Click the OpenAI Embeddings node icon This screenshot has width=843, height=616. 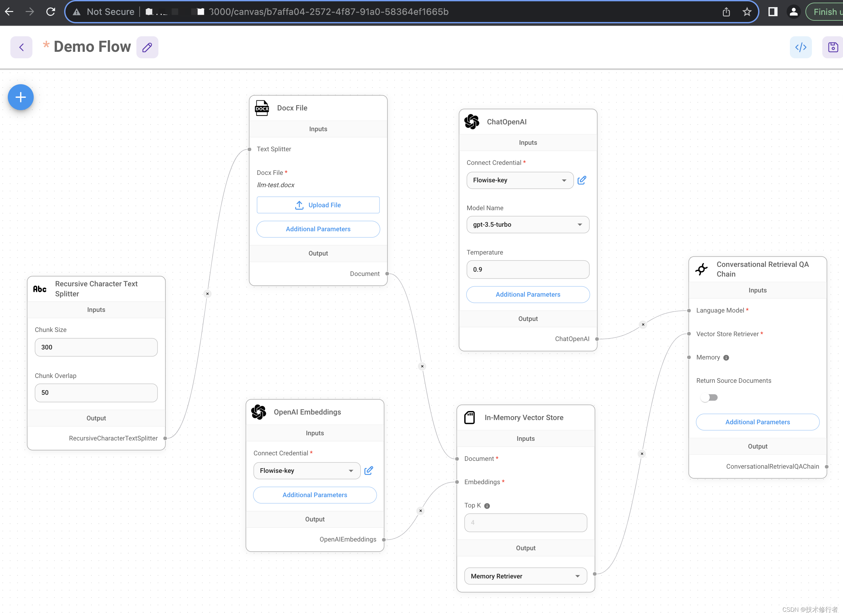(x=259, y=412)
